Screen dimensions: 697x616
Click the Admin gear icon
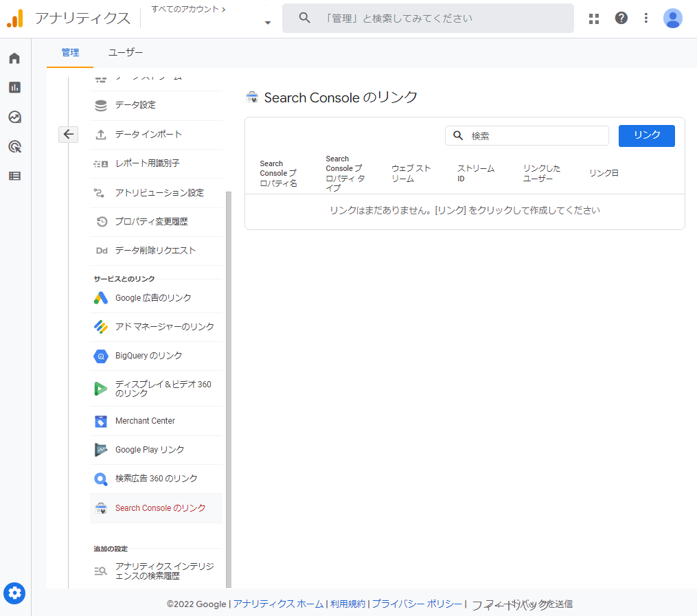[x=14, y=593]
